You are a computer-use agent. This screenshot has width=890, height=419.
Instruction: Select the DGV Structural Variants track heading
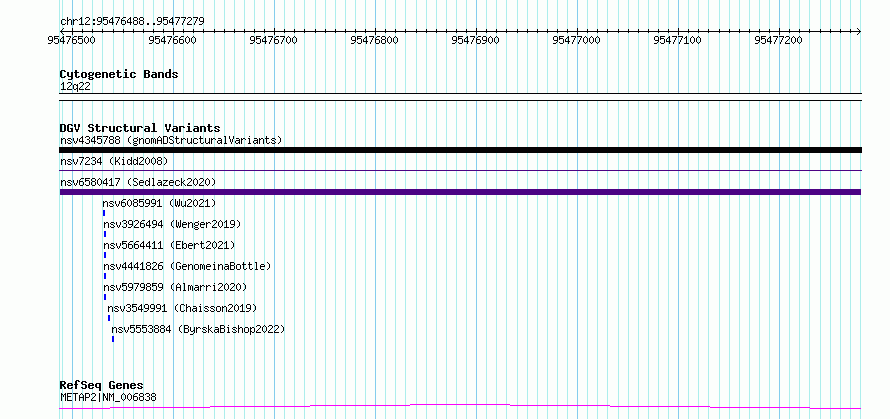tap(140, 128)
